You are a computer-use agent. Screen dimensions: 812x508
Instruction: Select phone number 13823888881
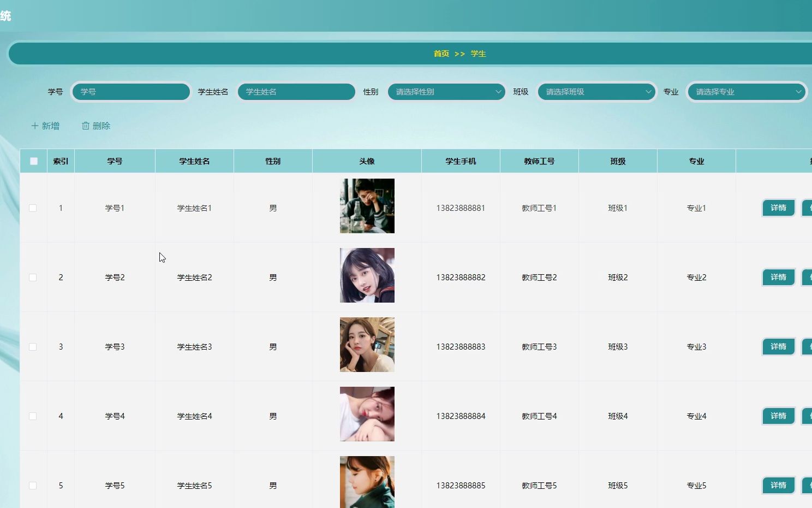461,208
